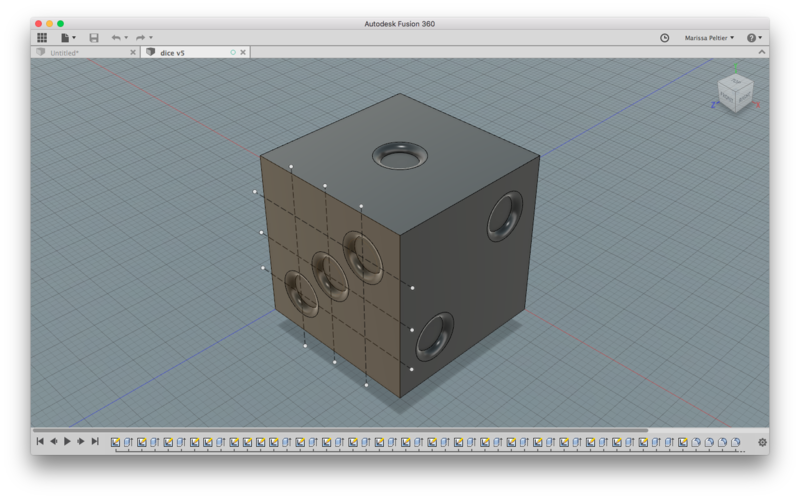Collapse the toolbar using the top-right chevron
This screenshot has height=499, width=800.
762,52
